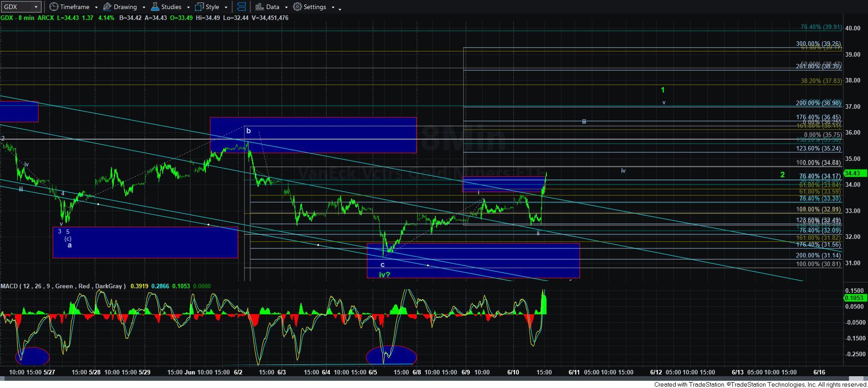The image size is (868, 388).
Task: Expand the Data dropdown arrow
Action: 286,7
